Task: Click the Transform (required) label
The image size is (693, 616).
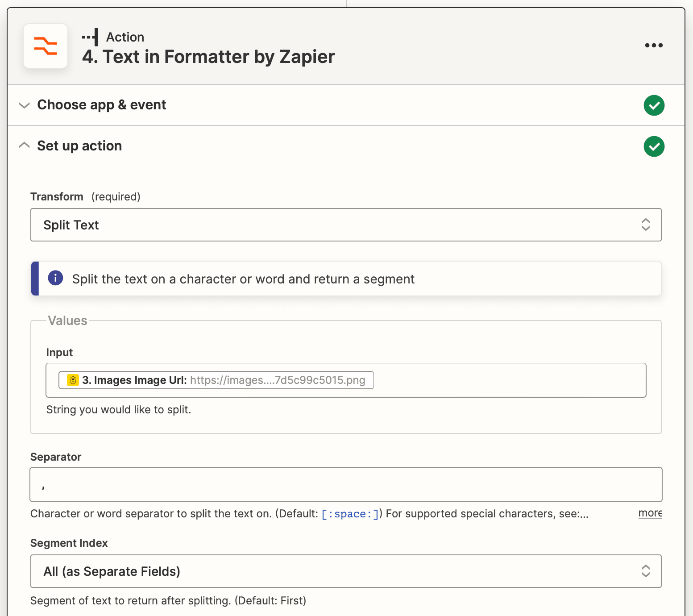Action: coord(85,197)
